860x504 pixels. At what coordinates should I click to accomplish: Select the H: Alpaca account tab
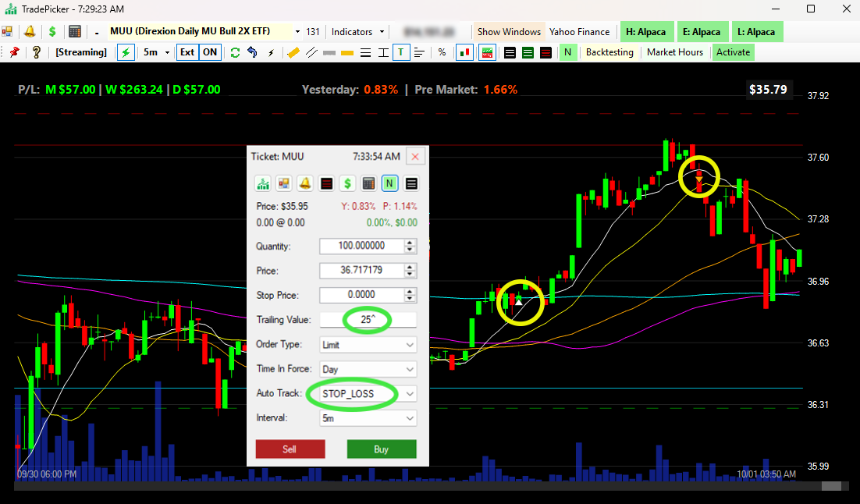[645, 32]
